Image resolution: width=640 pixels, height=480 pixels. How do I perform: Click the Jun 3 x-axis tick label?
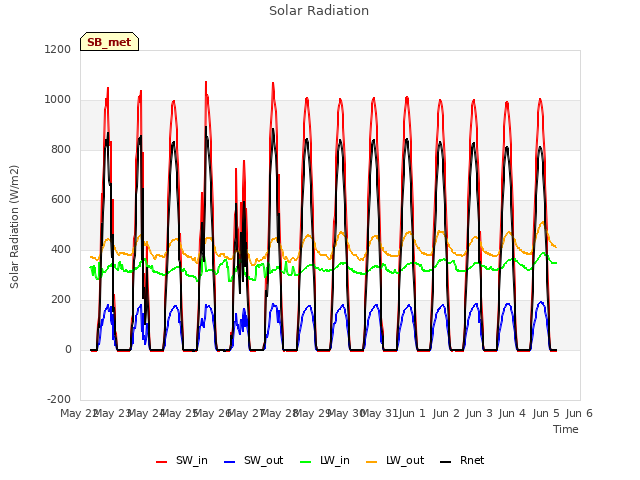tap(479, 413)
